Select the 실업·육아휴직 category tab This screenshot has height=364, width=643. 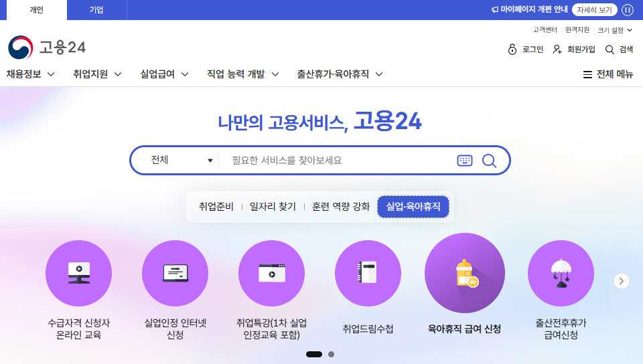point(413,206)
